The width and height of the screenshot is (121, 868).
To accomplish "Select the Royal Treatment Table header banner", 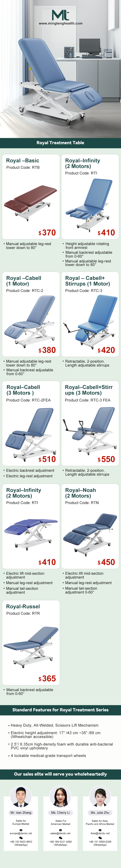I will (x=60, y=143).
